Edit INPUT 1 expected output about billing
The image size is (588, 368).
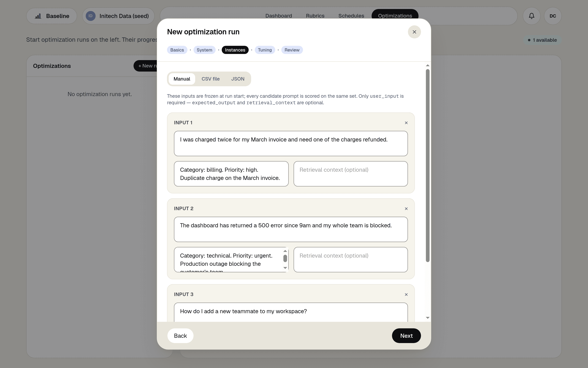[x=231, y=174]
